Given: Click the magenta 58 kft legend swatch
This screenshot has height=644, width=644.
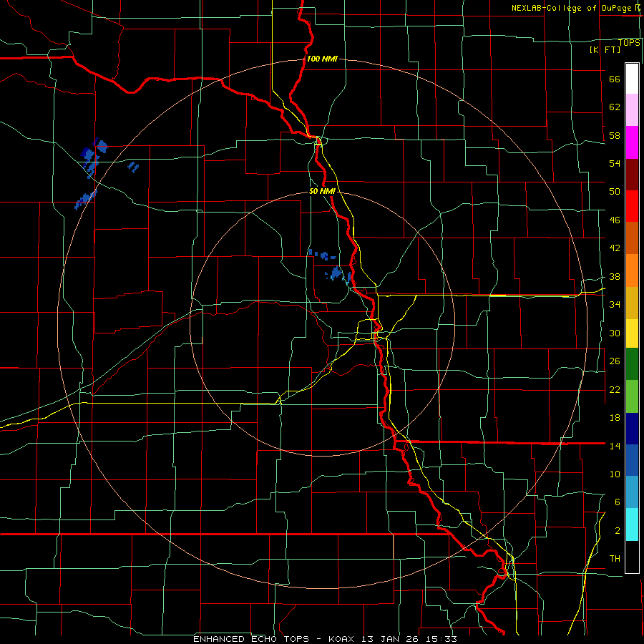Looking at the screenshot, I should (632, 142).
